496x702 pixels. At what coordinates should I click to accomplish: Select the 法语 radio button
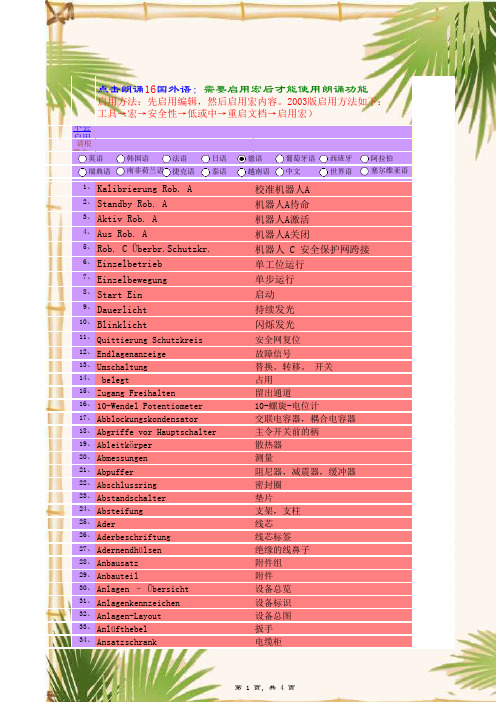167,159
